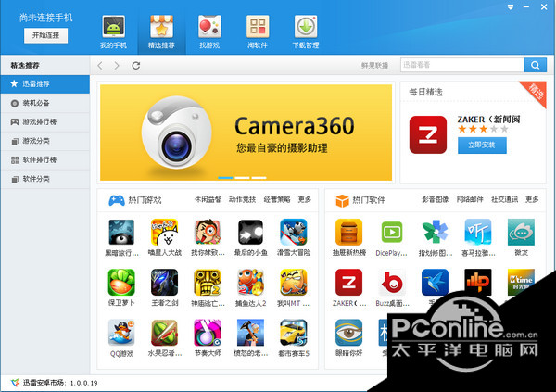This screenshot has width=556, height=392.
Task: Open the 找游戏 games section
Action: (209, 32)
